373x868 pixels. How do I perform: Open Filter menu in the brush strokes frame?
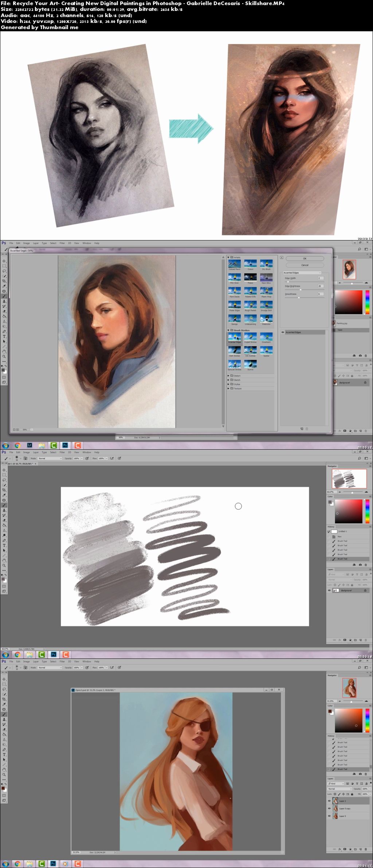click(x=62, y=452)
